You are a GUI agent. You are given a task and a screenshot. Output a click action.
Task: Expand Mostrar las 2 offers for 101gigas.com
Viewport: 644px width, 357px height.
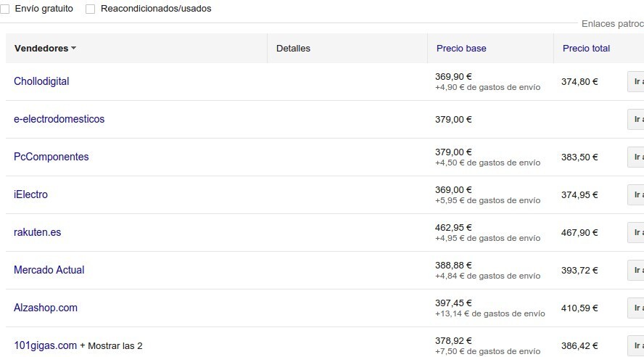click(x=111, y=346)
